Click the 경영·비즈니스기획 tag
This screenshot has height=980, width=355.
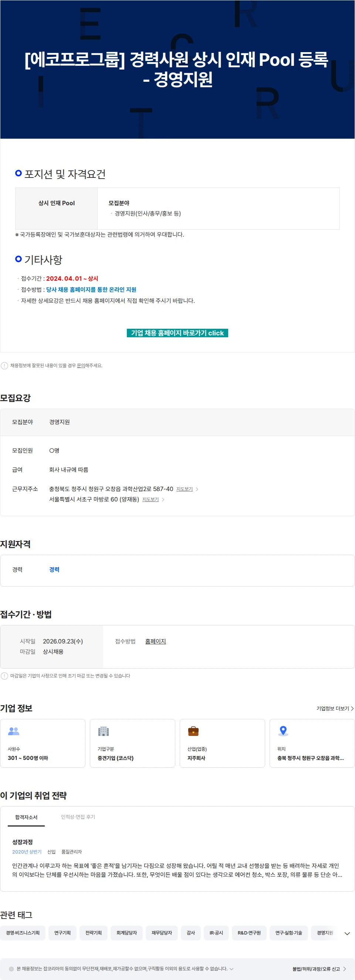click(x=23, y=933)
